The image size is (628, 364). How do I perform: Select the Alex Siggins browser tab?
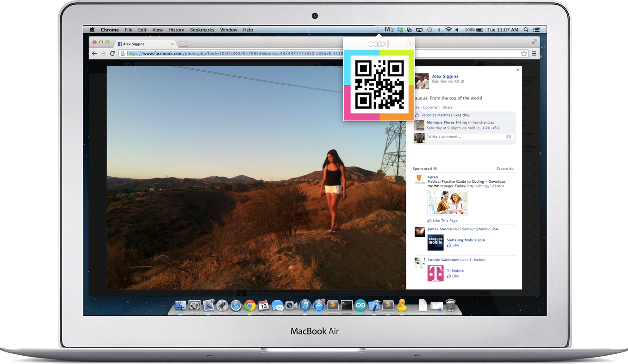(x=143, y=44)
